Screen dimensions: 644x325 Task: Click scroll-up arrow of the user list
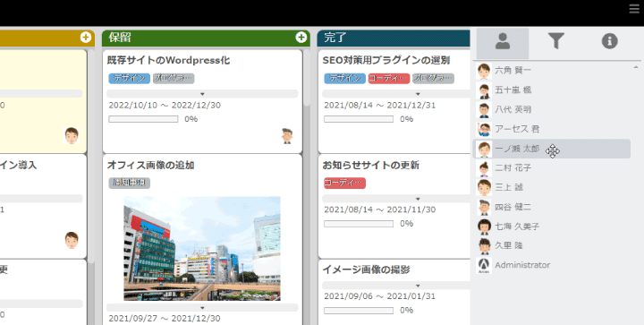point(635,67)
